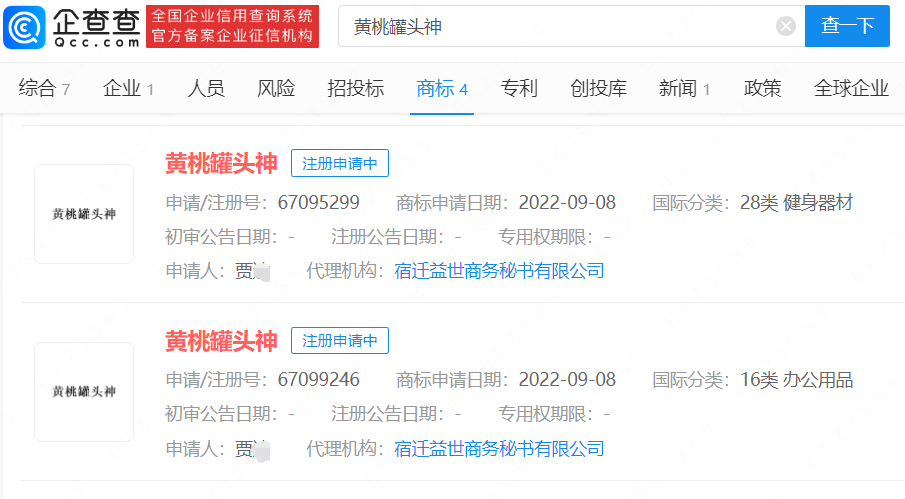Open the red 全国企业信用查询系统 banner
905x499 pixels.
pyautogui.click(x=232, y=27)
